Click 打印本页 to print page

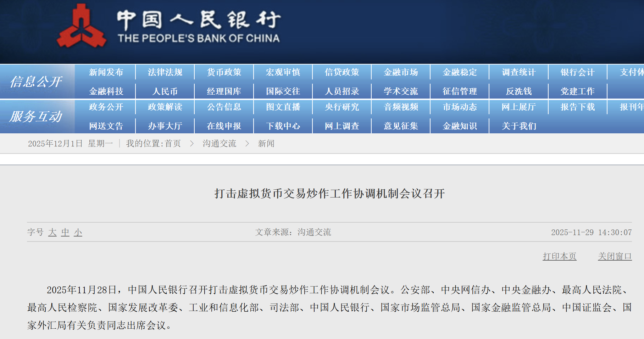(x=559, y=256)
